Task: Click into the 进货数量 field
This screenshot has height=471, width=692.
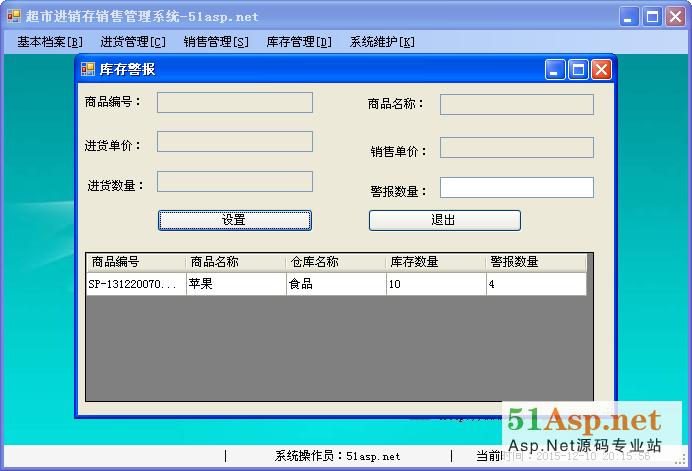Action: pos(234,182)
